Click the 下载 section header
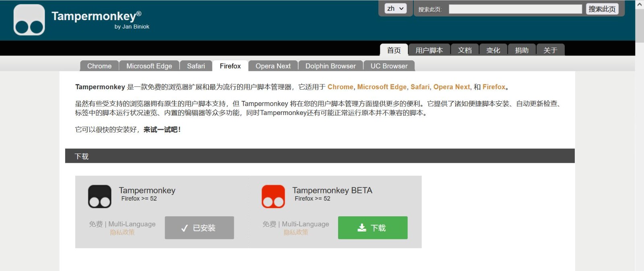 (320, 156)
